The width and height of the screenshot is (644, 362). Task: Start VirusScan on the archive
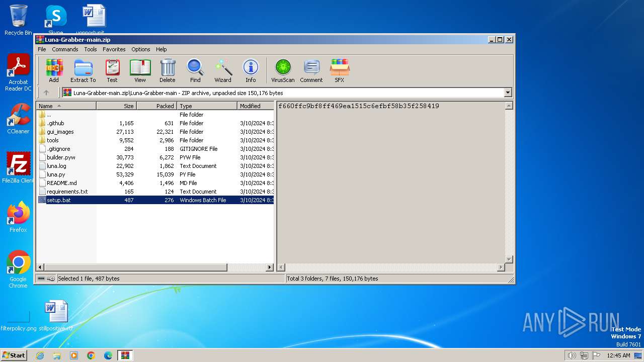pyautogui.click(x=283, y=70)
